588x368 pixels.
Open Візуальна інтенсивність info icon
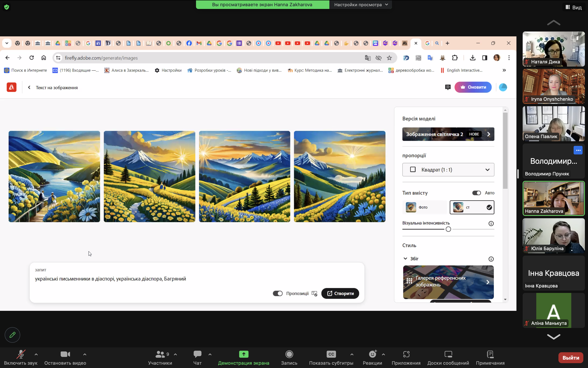(491, 223)
